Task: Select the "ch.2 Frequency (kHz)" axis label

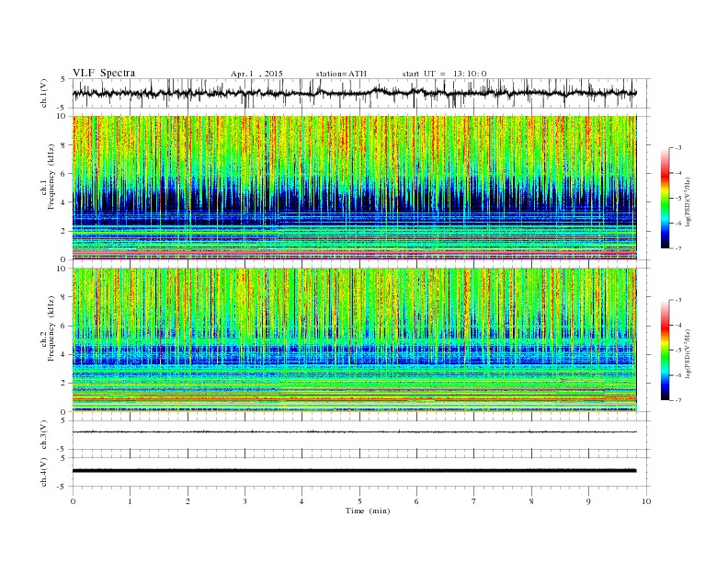Action: [48, 329]
